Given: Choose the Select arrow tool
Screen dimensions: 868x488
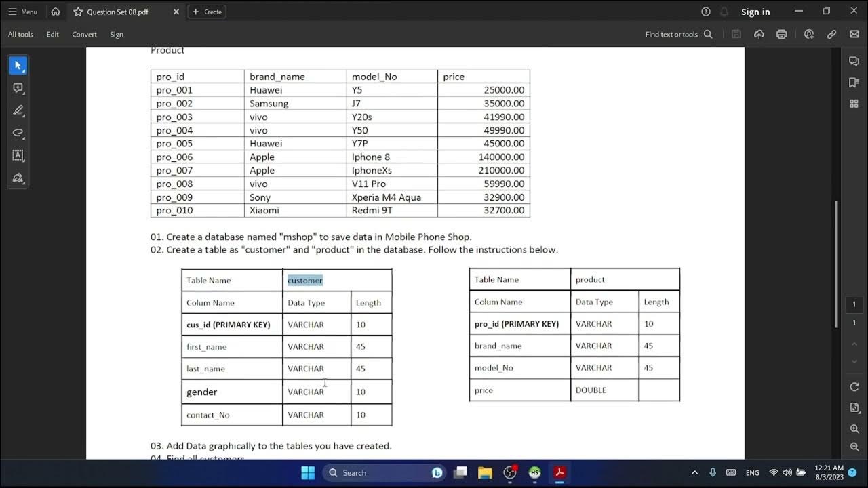Looking at the screenshot, I should [x=18, y=66].
